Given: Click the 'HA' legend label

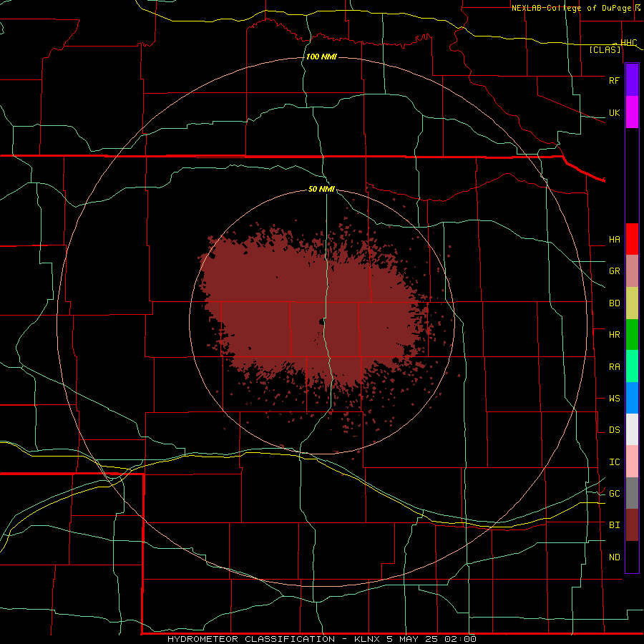Looking at the screenshot, I should click(614, 239).
